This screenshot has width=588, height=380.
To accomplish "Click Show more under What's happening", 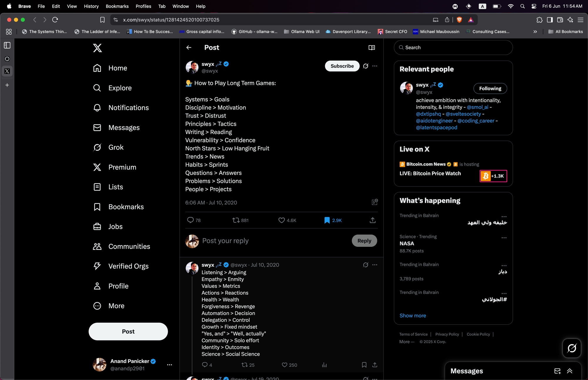I will point(412,315).
